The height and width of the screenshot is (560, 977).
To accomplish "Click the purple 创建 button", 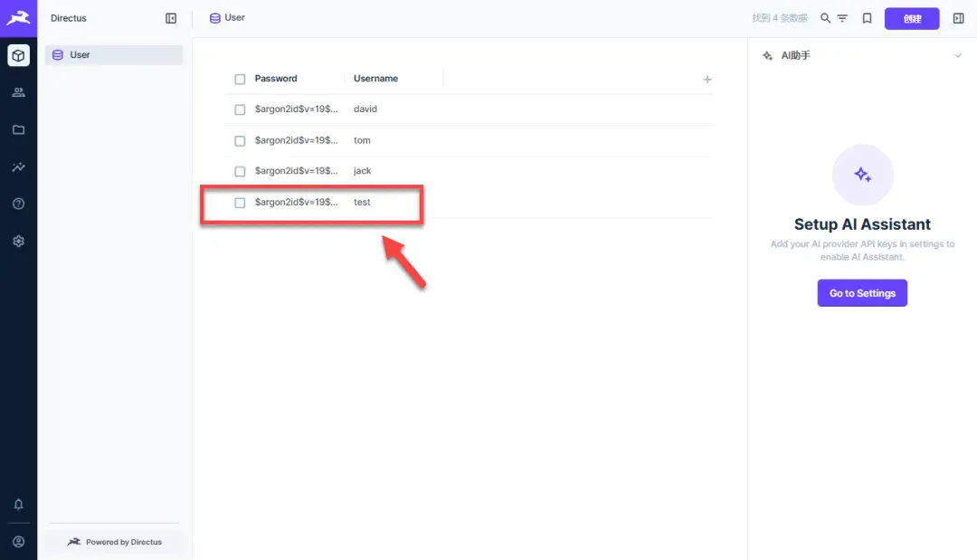I will point(912,19).
